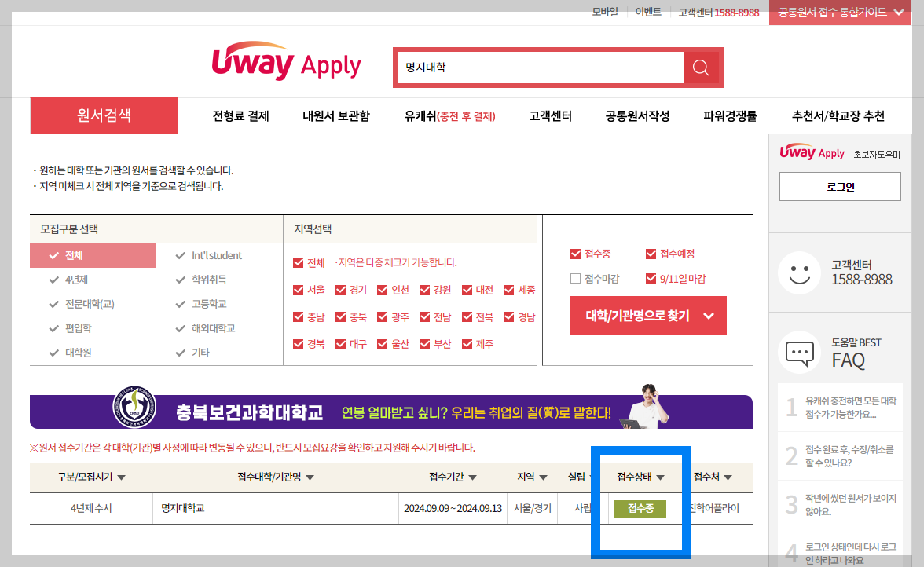Uncheck the 제주 region checkbox
924x567 pixels.
(x=467, y=344)
